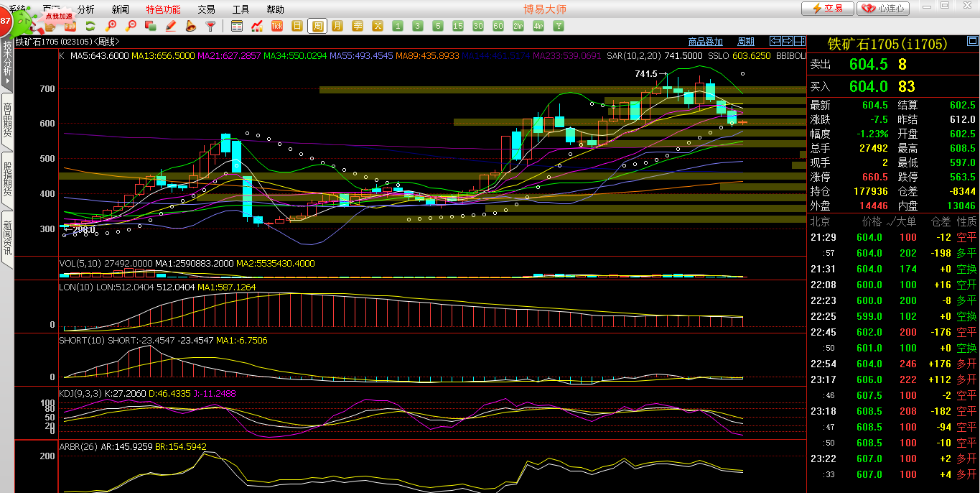Select the 5-minute period button

[x=438, y=26]
